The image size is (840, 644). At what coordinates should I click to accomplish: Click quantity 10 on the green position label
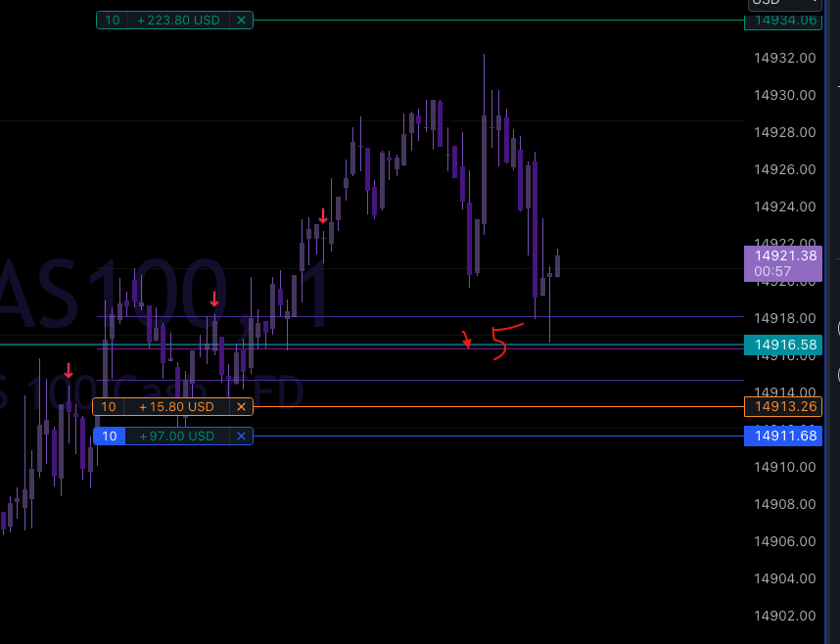pyautogui.click(x=112, y=20)
